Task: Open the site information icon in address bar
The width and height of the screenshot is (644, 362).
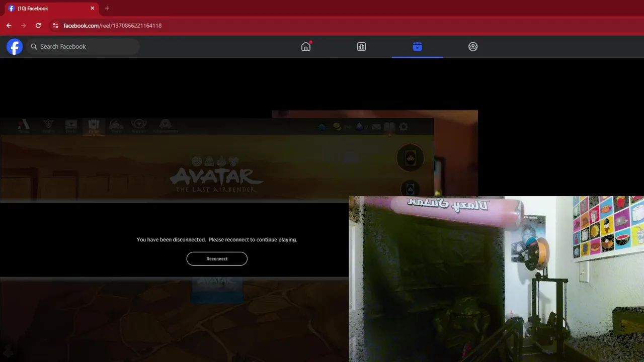Action: point(55,26)
